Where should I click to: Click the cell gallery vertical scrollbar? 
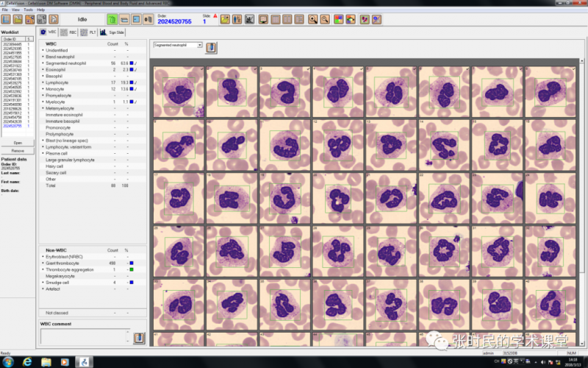[582, 203]
